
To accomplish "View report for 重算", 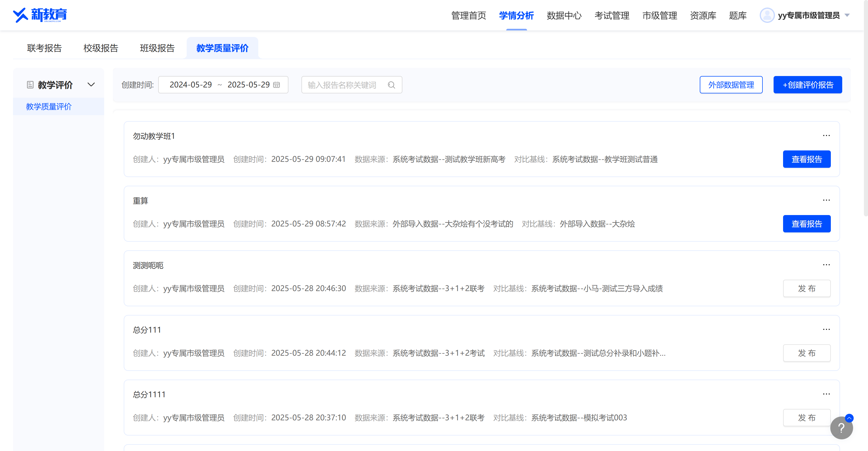I will click(x=807, y=224).
